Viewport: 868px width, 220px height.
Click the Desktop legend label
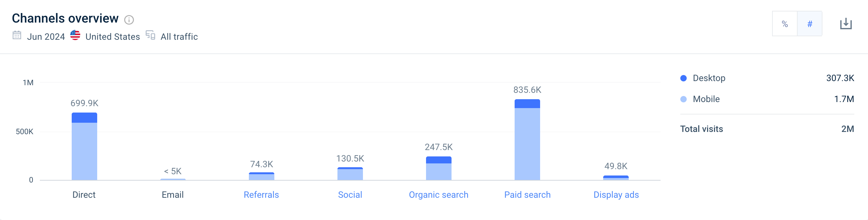(x=709, y=79)
